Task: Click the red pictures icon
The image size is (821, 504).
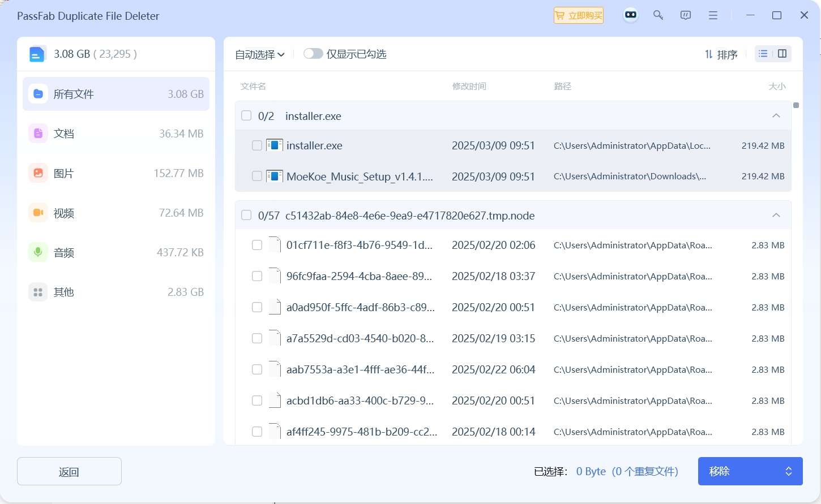Action: pos(38,173)
